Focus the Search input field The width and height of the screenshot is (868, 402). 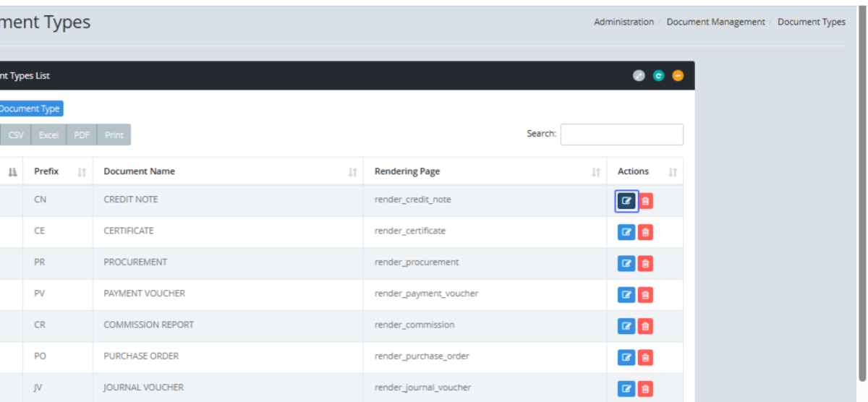[621, 134]
